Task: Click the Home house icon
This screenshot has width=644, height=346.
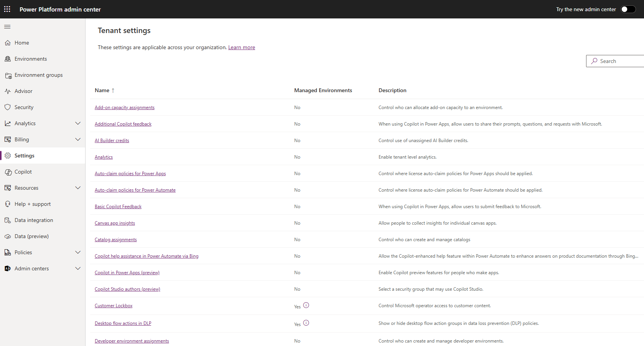Action: 8,43
